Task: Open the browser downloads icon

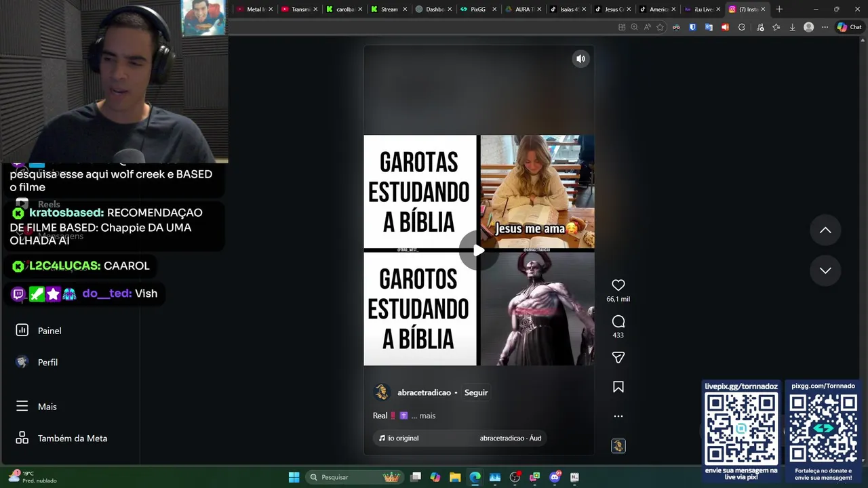Action: click(792, 27)
